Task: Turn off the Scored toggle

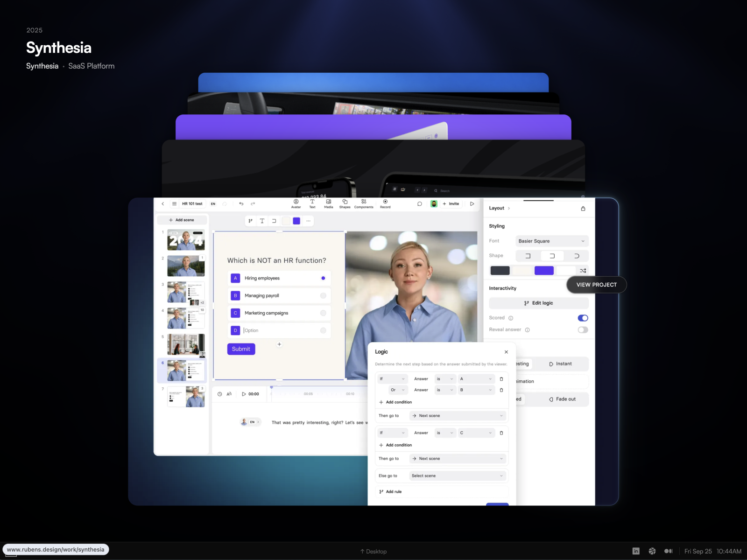Action: (583, 318)
